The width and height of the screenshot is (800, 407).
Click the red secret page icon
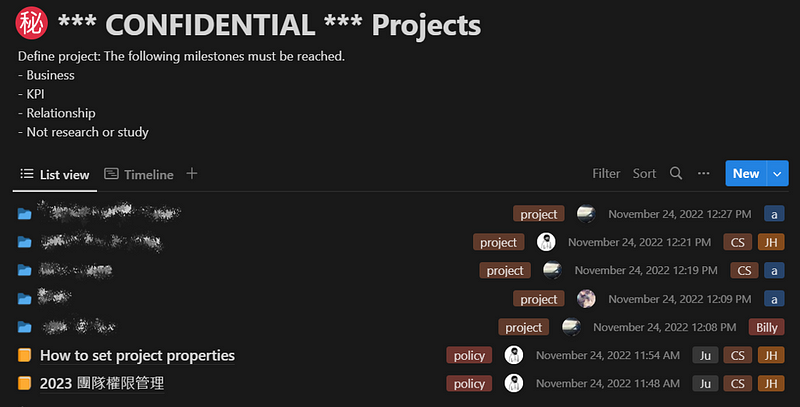(32, 23)
